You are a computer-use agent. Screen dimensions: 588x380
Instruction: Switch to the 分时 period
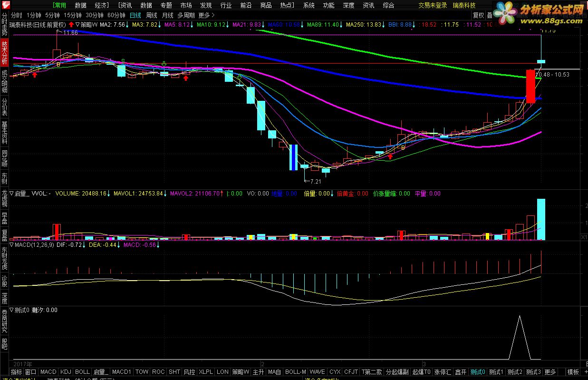click(x=17, y=15)
